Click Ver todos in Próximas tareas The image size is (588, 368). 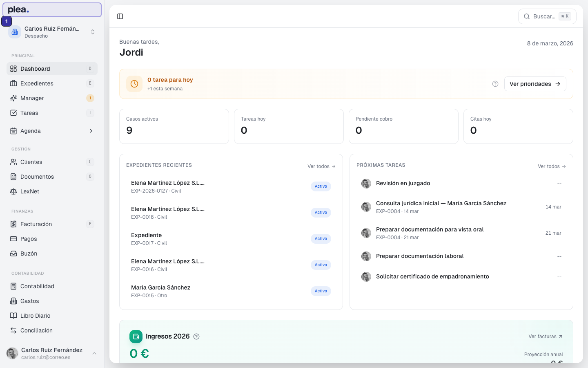click(x=552, y=166)
